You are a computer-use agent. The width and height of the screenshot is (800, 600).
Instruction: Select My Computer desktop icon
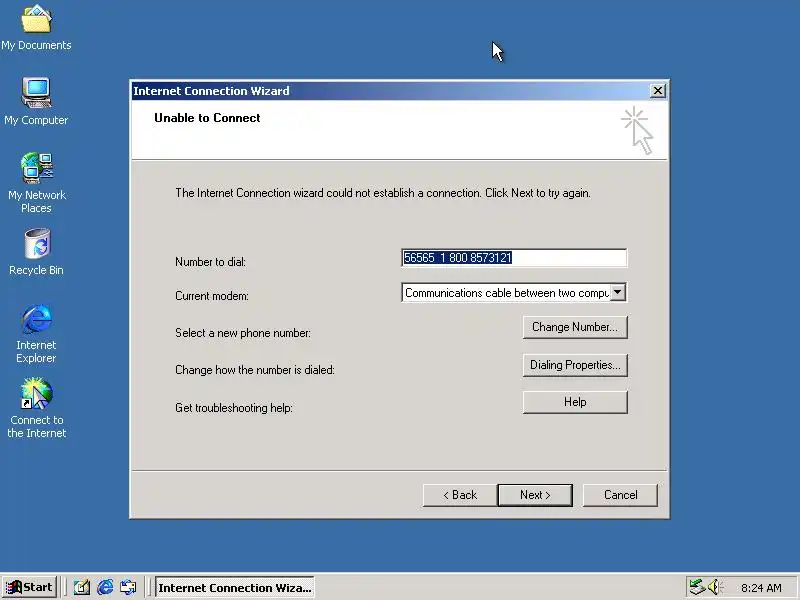(x=36, y=101)
